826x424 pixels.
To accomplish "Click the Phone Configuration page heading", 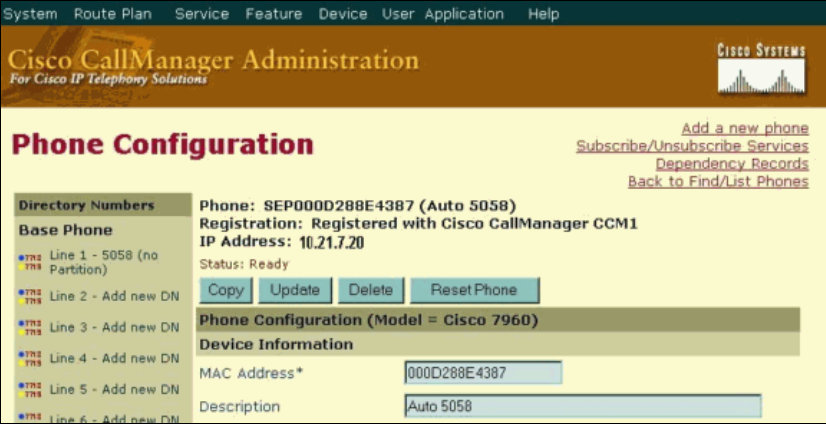I will click(163, 144).
